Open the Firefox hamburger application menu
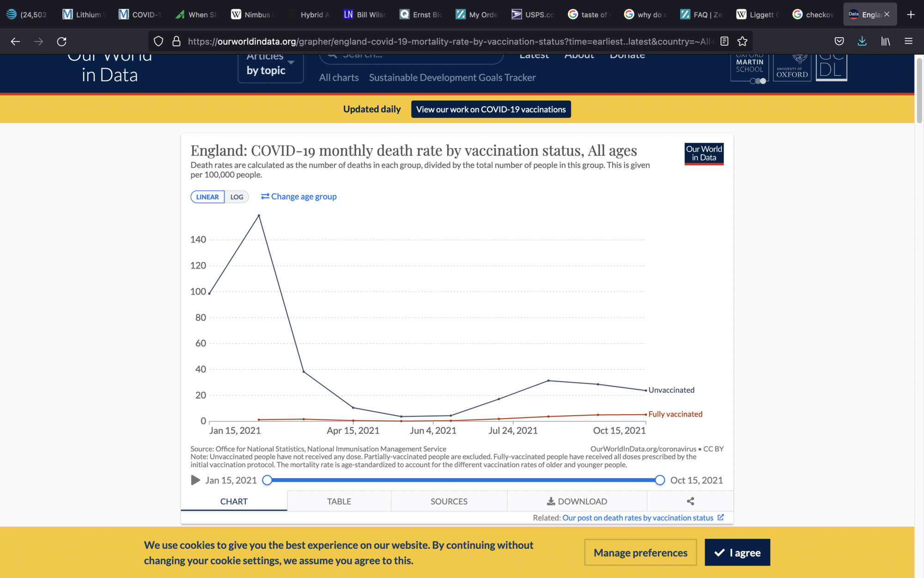924x578 pixels. 908,42
